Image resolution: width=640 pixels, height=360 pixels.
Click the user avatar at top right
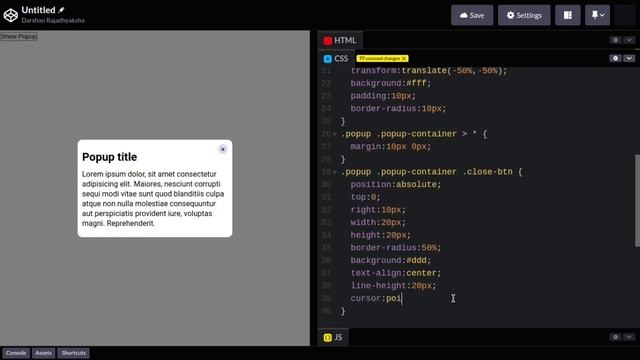point(624,16)
